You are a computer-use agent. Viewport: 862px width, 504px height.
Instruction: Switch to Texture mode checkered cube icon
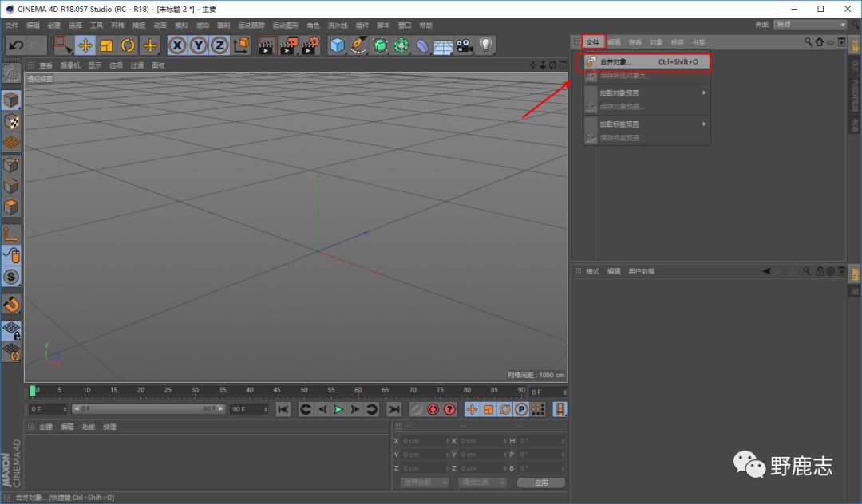(11, 122)
